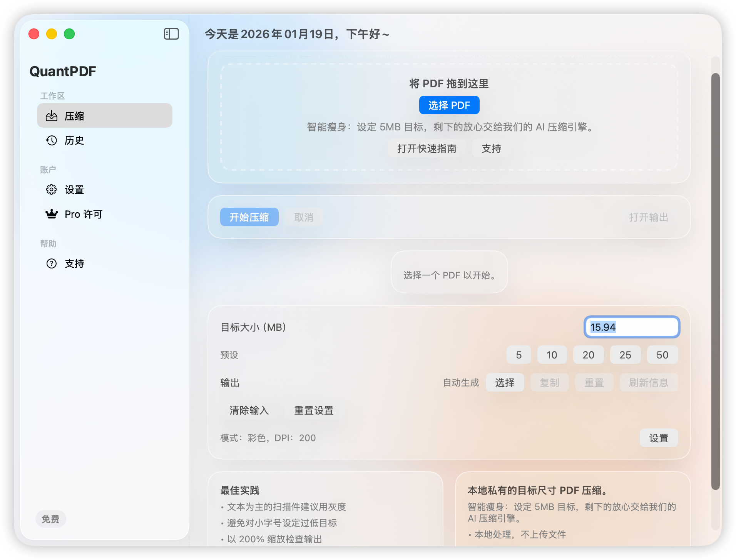736x560 pixels.
Task: Select the 50 MB preset
Action: [662, 355]
